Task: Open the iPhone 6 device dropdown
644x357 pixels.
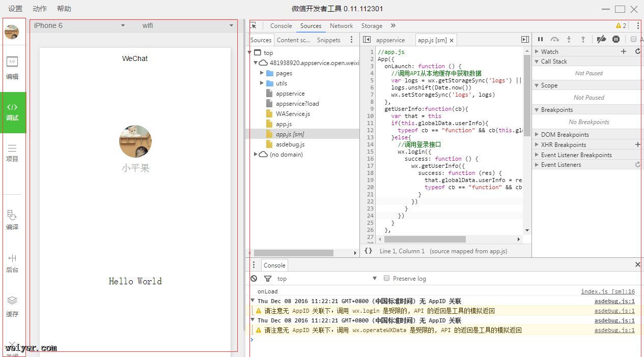Action: [79, 25]
